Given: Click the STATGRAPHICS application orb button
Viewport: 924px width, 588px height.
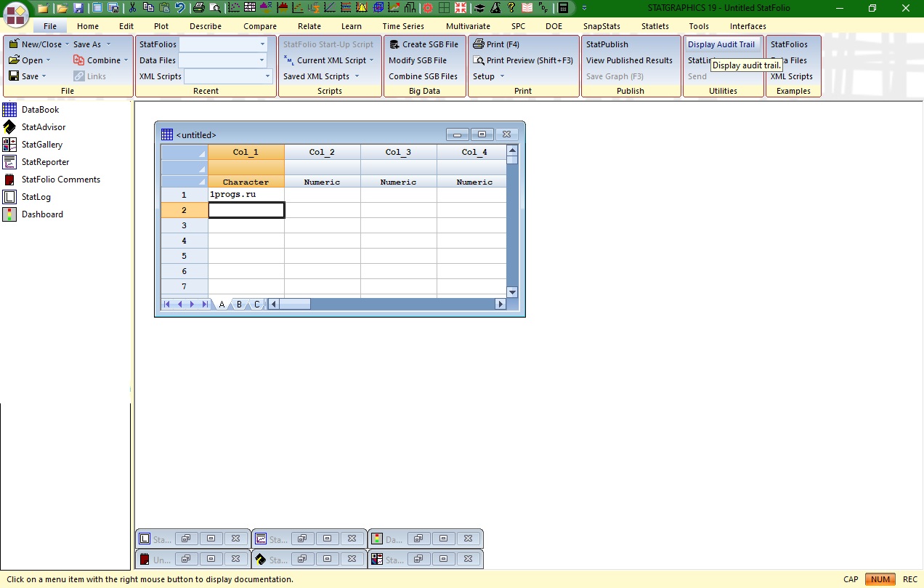Looking at the screenshot, I should click(16, 15).
